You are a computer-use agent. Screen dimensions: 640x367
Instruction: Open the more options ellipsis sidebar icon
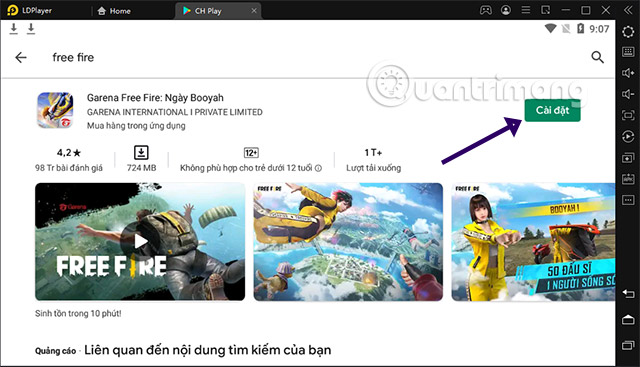click(628, 200)
